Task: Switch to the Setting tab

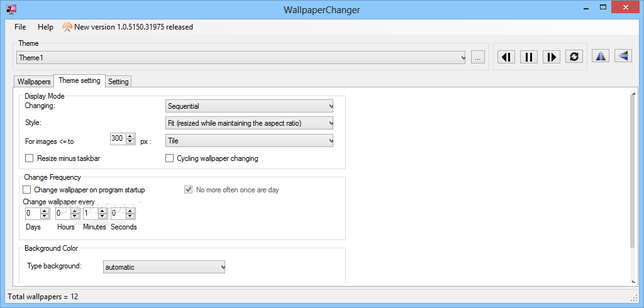Action: point(118,81)
